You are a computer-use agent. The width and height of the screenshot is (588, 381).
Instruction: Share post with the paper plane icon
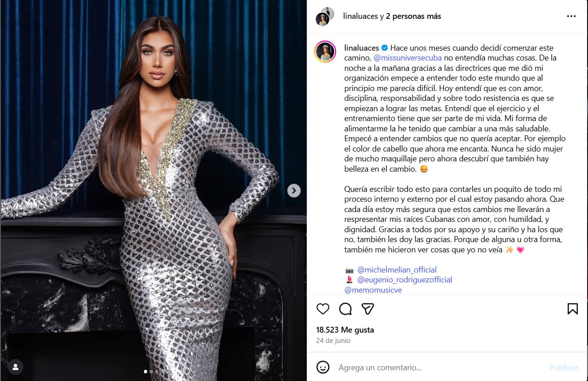point(368,309)
